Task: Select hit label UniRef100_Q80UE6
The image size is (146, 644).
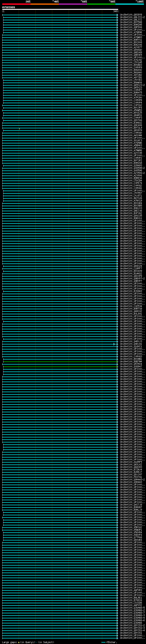Action: click(x=131, y=540)
